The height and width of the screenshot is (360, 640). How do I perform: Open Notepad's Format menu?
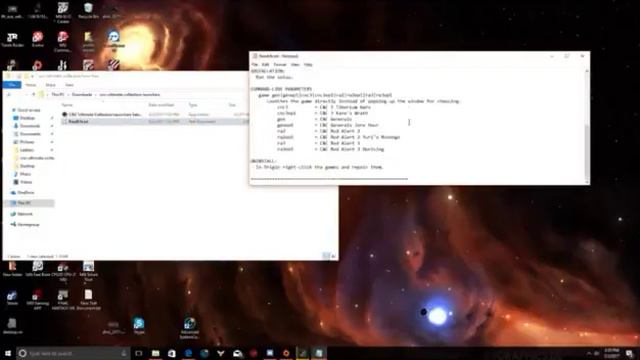(280, 64)
